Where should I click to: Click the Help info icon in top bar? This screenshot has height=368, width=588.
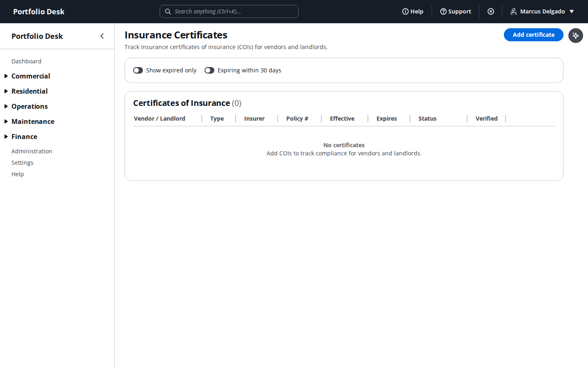point(405,11)
